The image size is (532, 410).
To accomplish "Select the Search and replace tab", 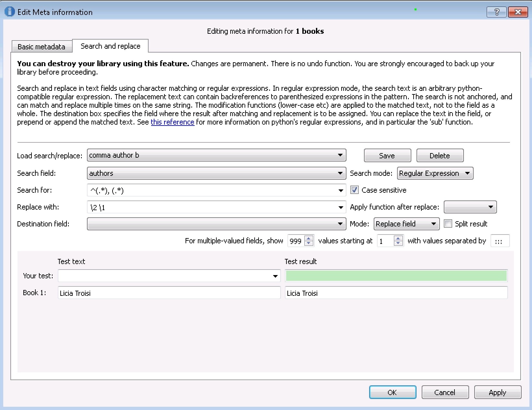I will pyautogui.click(x=110, y=46).
